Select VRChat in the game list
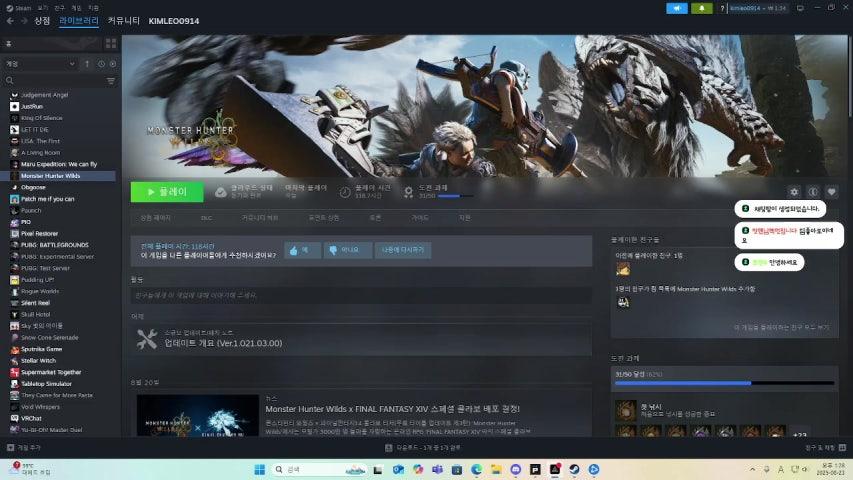The image size is (853, 480). click(x=31, y=419)
